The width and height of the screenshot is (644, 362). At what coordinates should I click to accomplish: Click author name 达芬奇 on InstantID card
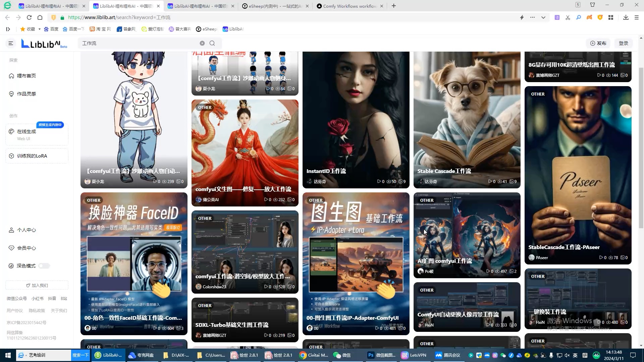click(320, 181)
